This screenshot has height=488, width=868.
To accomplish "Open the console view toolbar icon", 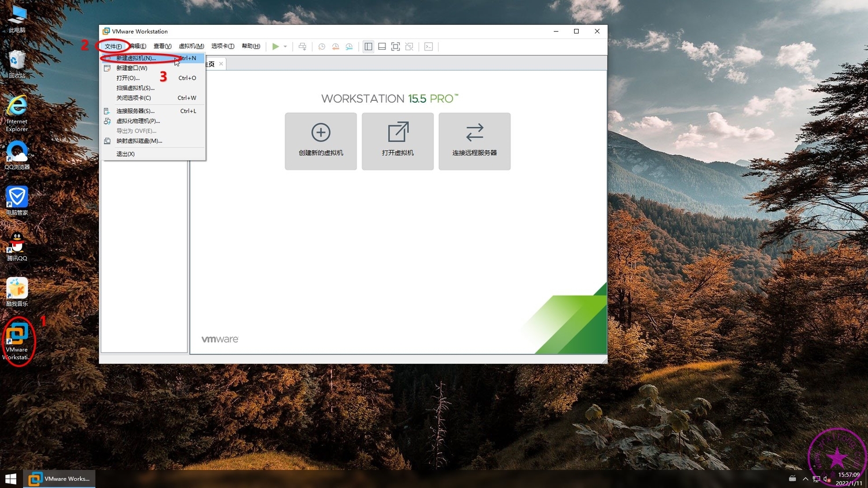I will tap(429, 46).
